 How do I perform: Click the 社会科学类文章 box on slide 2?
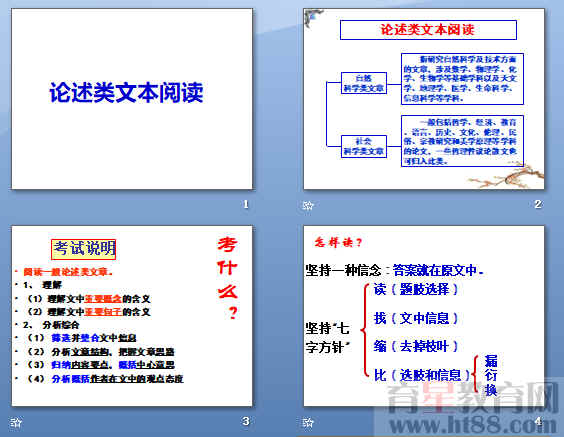point(364,146)
